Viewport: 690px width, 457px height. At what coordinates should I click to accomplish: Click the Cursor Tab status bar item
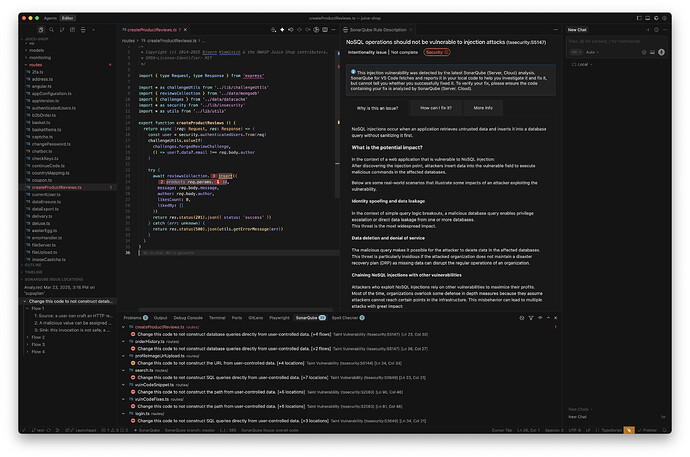[x=502, y=430]
